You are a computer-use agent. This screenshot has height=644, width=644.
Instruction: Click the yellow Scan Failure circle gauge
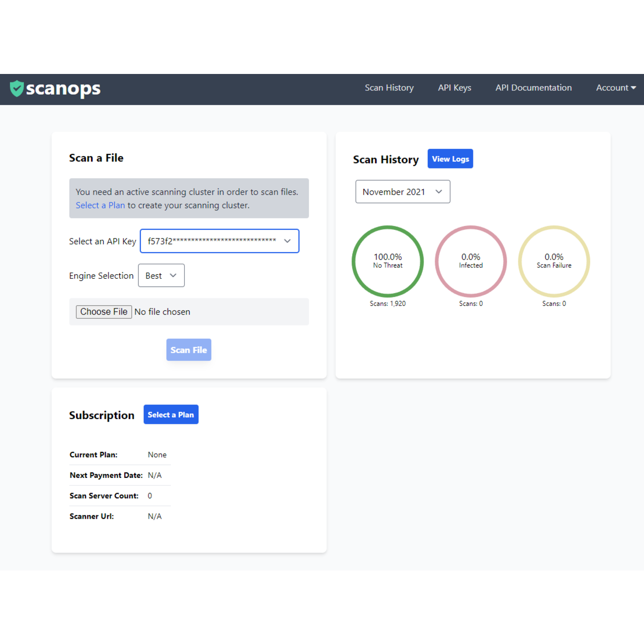[554, 261]
